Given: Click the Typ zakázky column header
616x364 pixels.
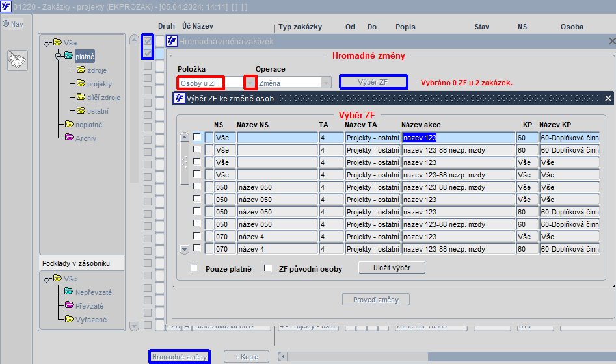Looking at the screenshot, I should click(x=300, y=27).
